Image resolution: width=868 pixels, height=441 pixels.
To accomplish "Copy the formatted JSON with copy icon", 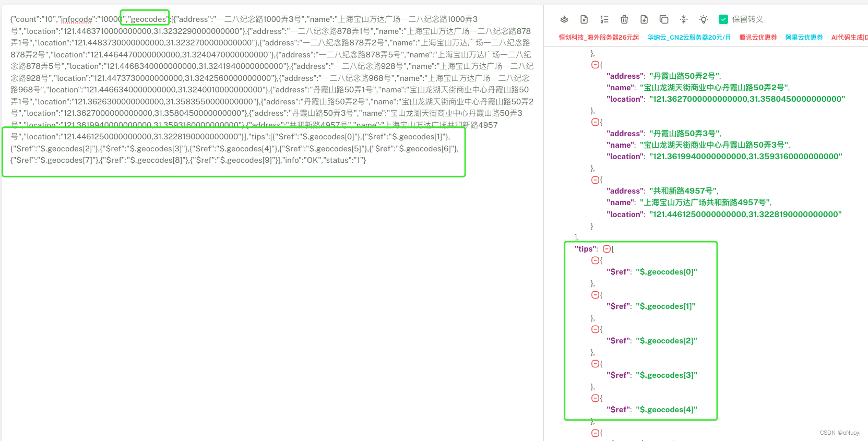I will click(x=664, y=19).
